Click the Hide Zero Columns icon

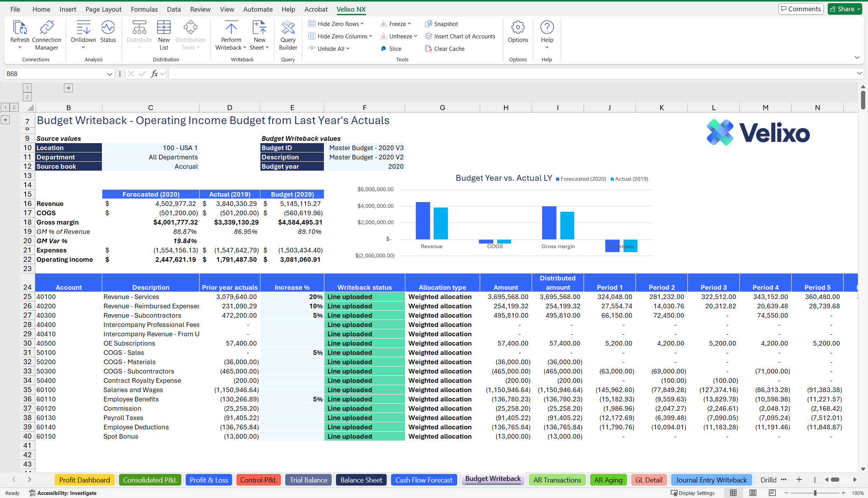[x=312, y=36]
